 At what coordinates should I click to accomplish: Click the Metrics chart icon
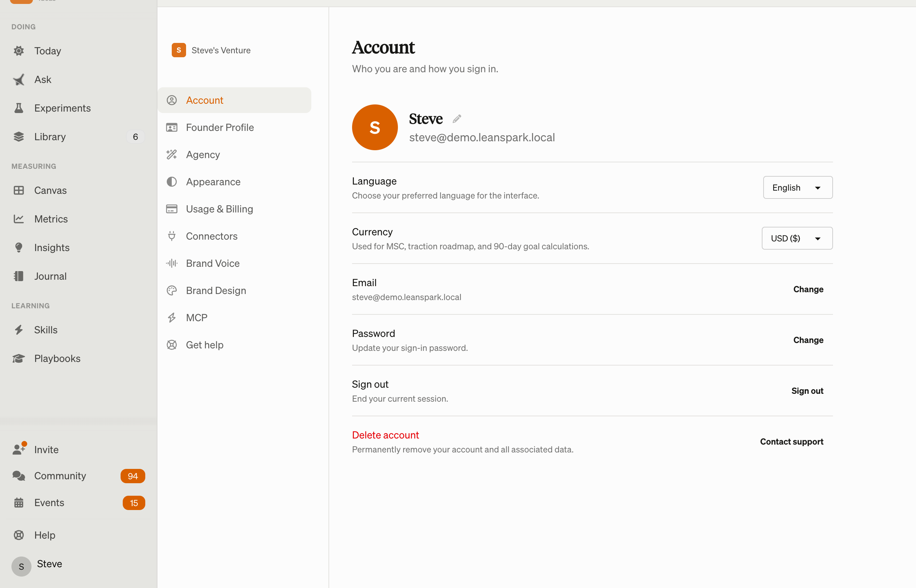pos(19,219)
